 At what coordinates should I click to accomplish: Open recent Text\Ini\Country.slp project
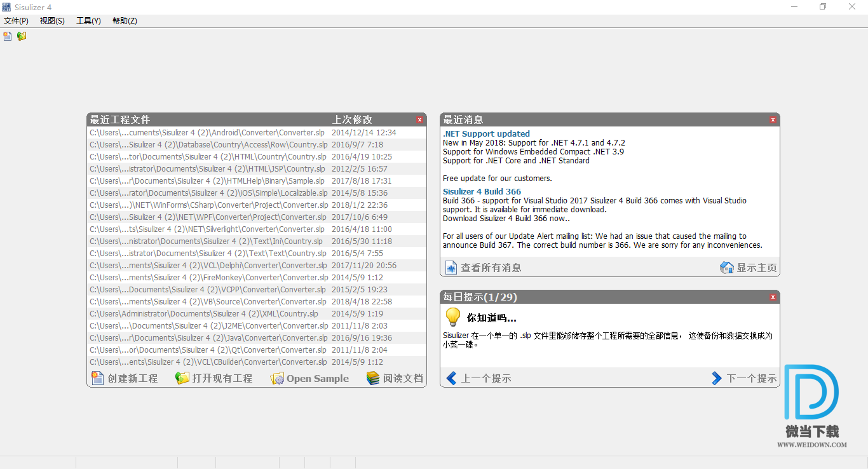click(x=257, y=241)
